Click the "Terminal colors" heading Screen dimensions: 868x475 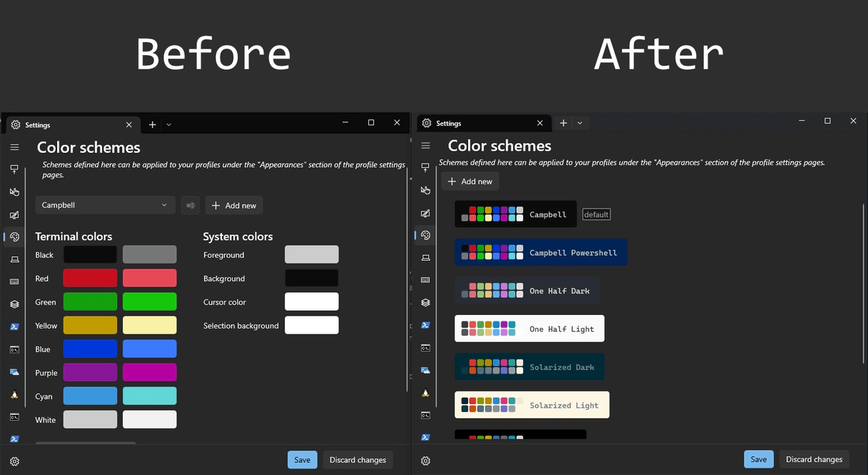pyautogui.click(x=74, y=237)
